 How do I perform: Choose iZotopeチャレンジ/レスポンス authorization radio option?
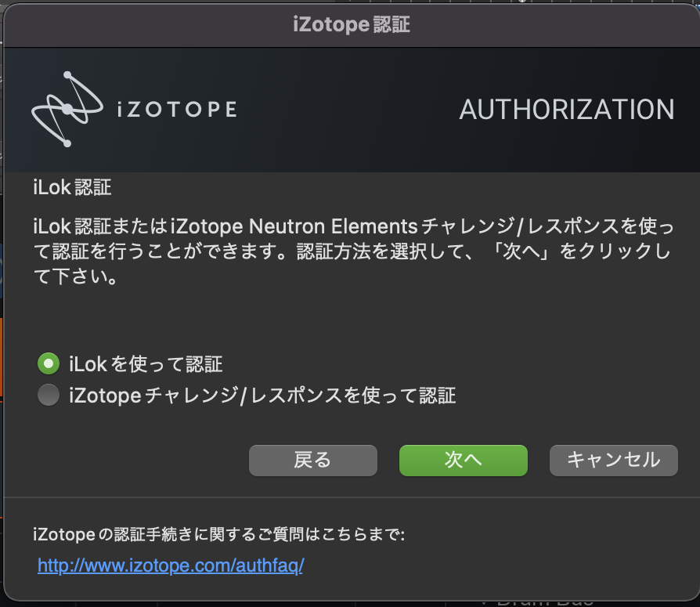tap(49, 395)
